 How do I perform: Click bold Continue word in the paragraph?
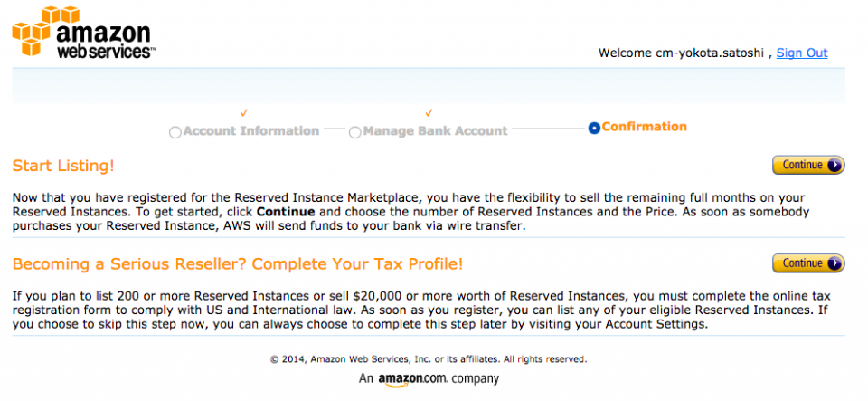(286, 212)
